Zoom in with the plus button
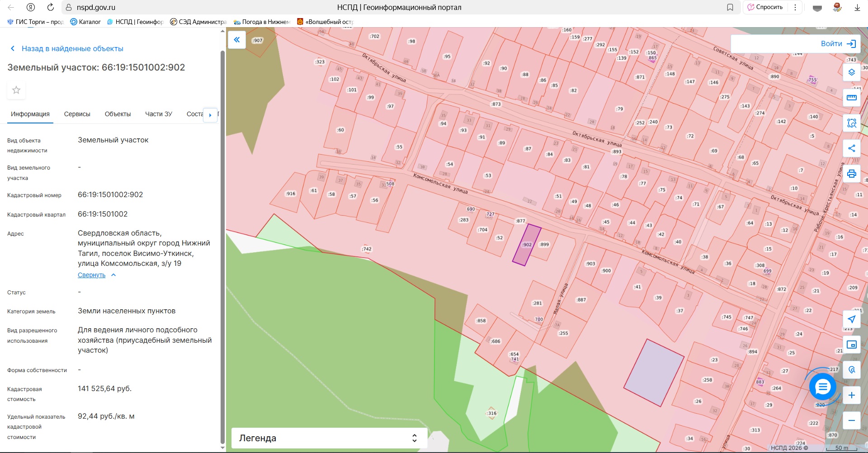Image resolution: width=868 pixels, height=453 pixels. tap(851, 395)
